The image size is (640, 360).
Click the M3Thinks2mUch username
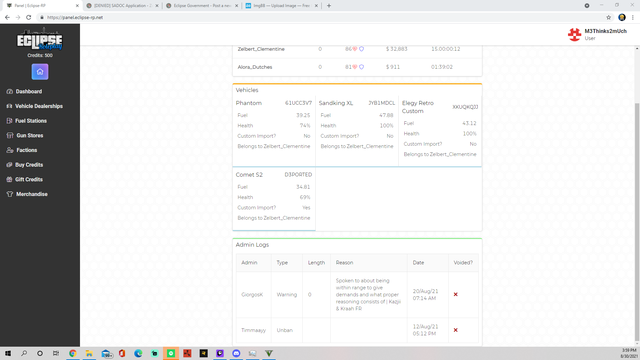coord(605,31)
